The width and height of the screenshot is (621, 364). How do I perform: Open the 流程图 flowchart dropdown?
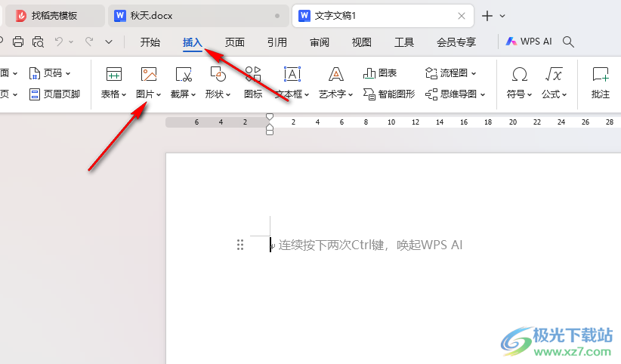pos(451,73)
